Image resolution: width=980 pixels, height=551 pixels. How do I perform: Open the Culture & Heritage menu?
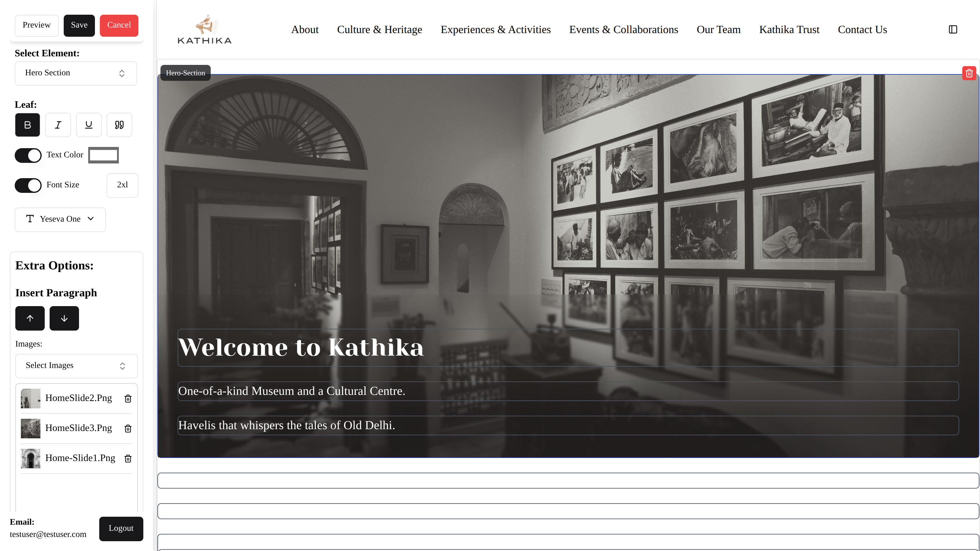click(x=379, y=30)
